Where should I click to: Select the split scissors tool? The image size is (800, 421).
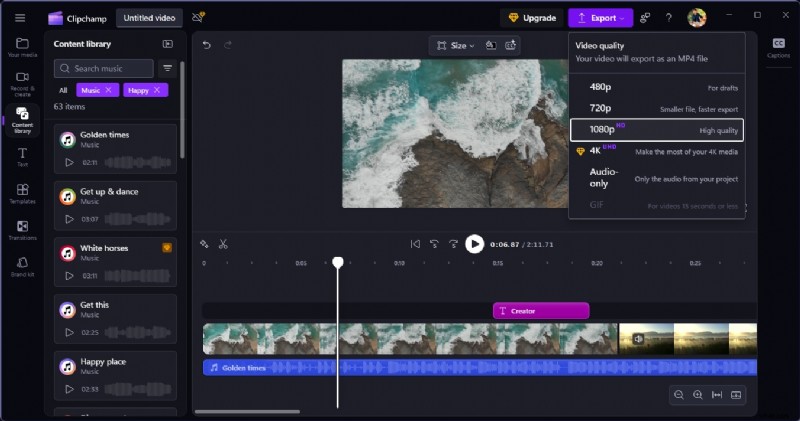(x=223, y=244)
